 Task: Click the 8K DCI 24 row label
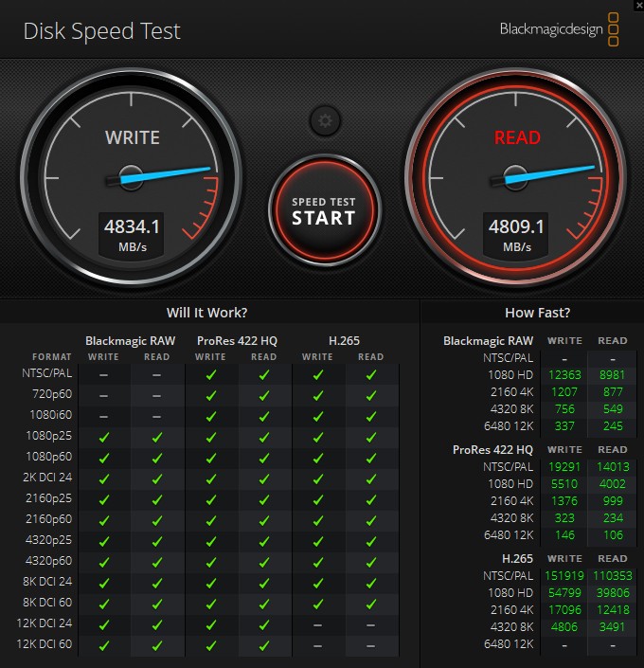click(47, 582)
